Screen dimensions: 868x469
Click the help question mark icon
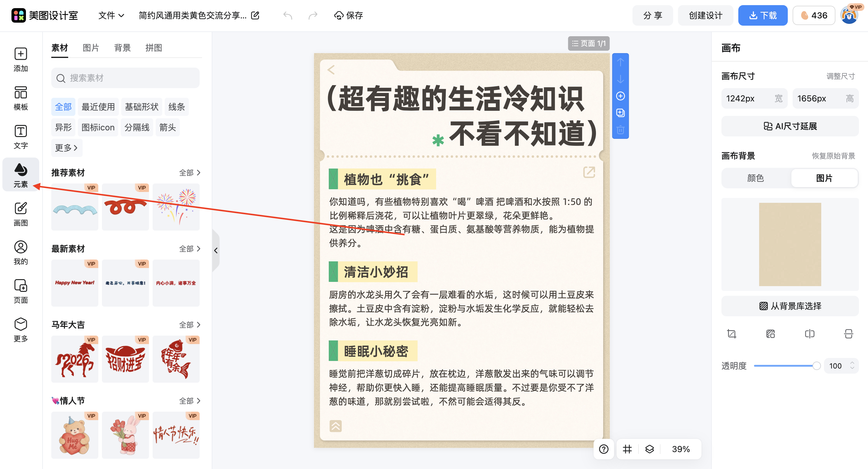pos(603,449)
